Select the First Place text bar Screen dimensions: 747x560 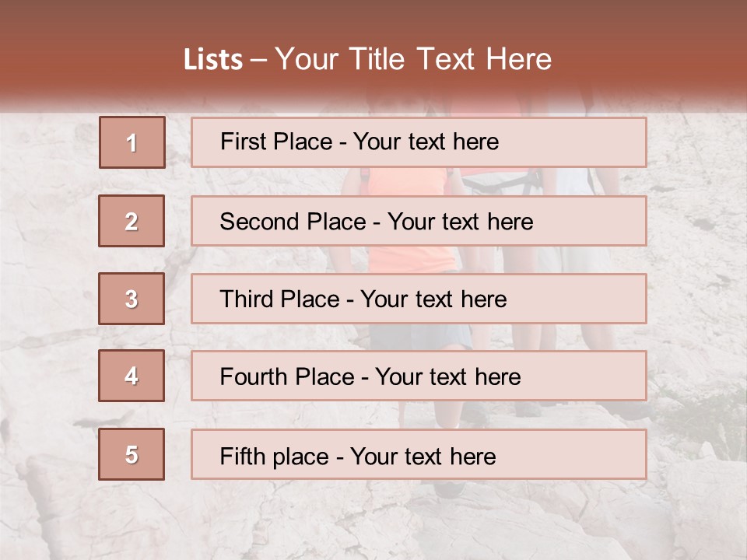(x=419, y=142)
